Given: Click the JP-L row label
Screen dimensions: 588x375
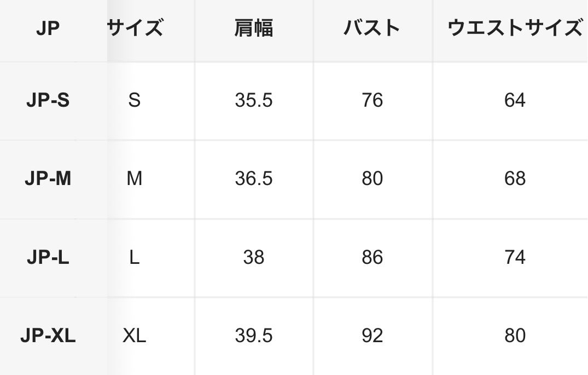Looking at the screenshot, I should tap(48, 257).
